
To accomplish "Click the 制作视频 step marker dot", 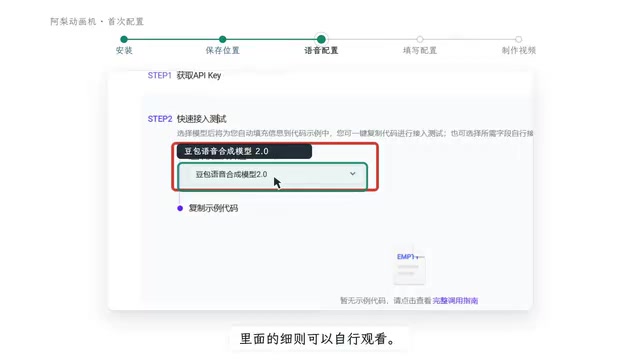I will [518, 39].
